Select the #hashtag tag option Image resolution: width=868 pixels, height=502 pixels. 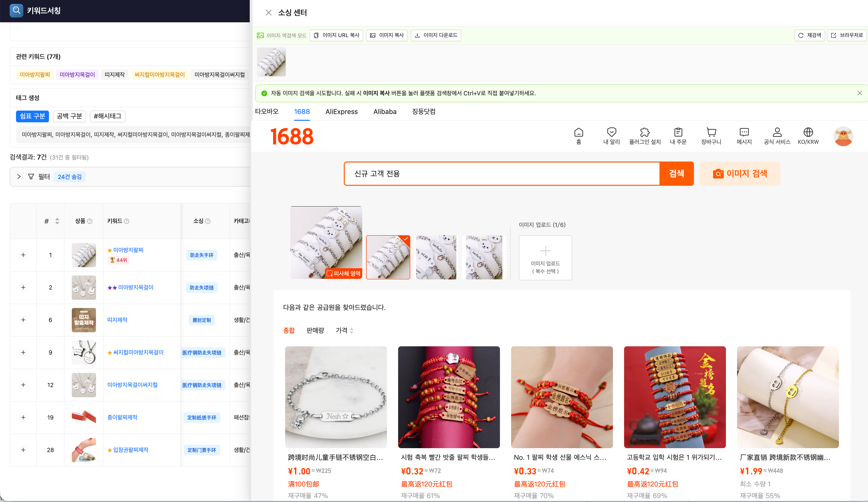coord(107,116)
